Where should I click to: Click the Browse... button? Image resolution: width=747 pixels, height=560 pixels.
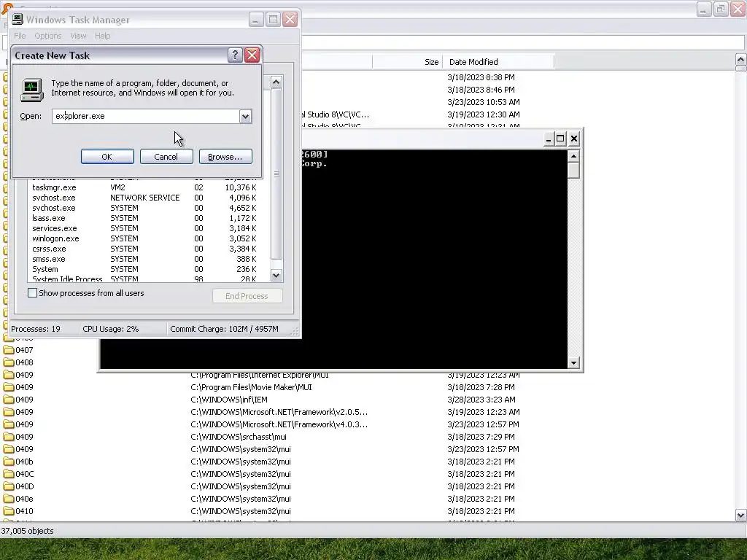pos(225,157)
